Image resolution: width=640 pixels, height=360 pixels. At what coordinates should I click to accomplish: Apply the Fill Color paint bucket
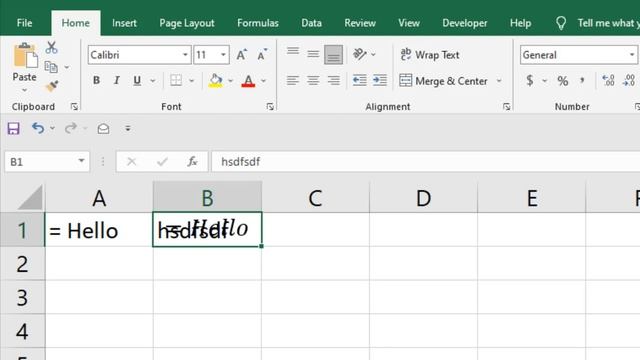[216, 80]
